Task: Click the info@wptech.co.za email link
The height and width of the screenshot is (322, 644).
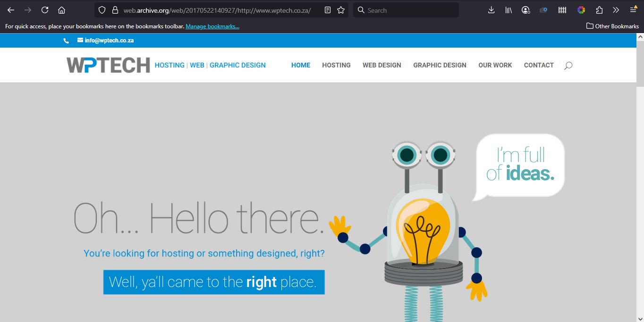Action: [109, 41]
